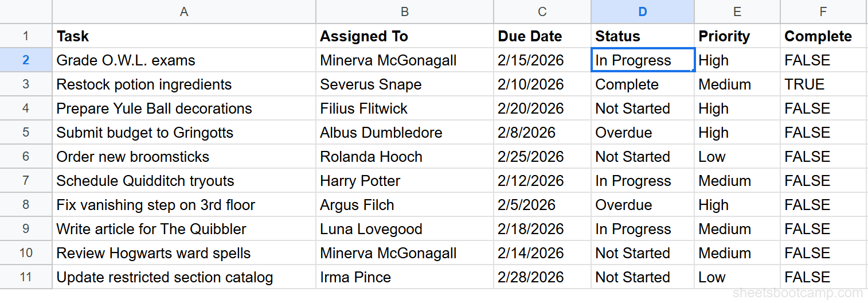Select the column F header
Screen dimensions: 868x303
coord(823,11)
